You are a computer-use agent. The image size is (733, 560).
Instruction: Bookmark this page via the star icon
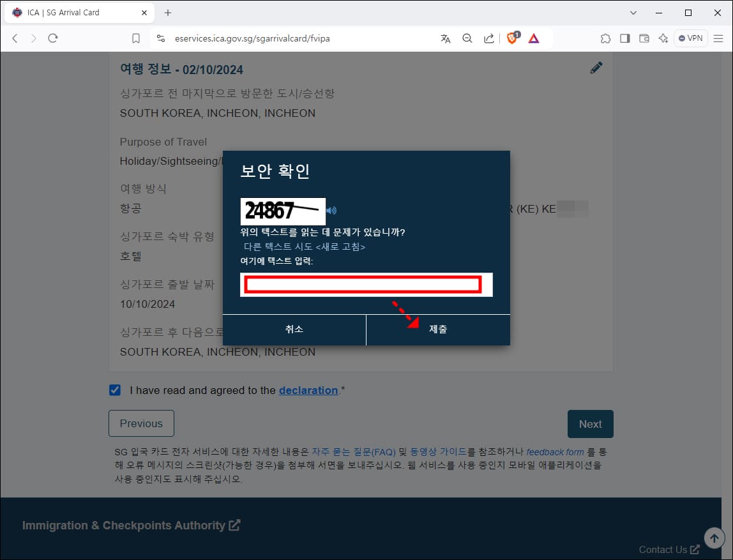pos(135,38)
